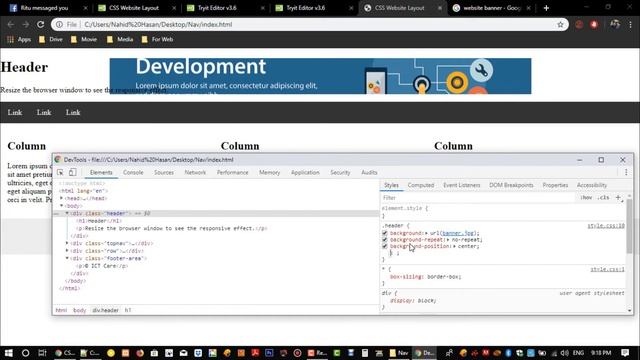Expand the background-repeat shorthand triangle

coord(448,240)
